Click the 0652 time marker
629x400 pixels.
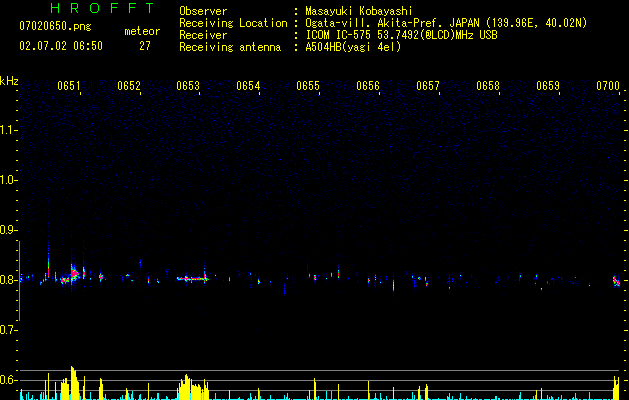[129, 86]
